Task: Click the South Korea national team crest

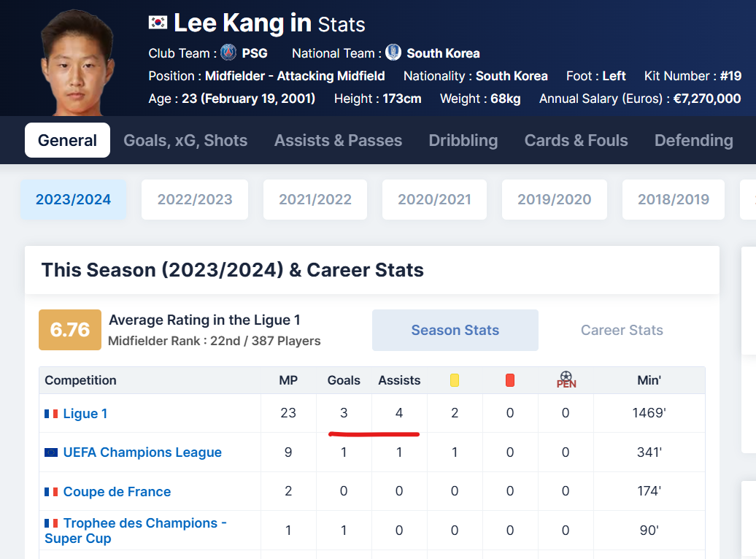Action: 393,52
